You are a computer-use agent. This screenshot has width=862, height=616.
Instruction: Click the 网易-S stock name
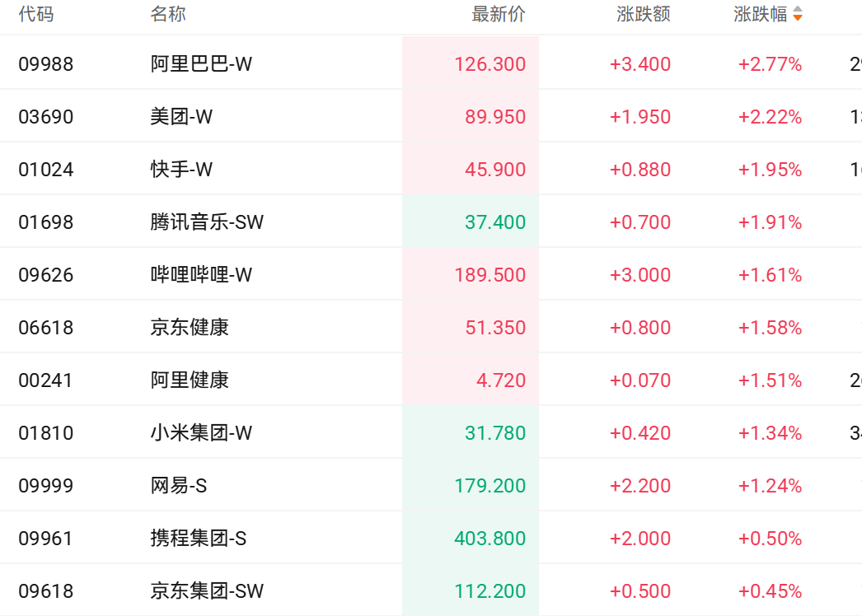coord(178,486)
